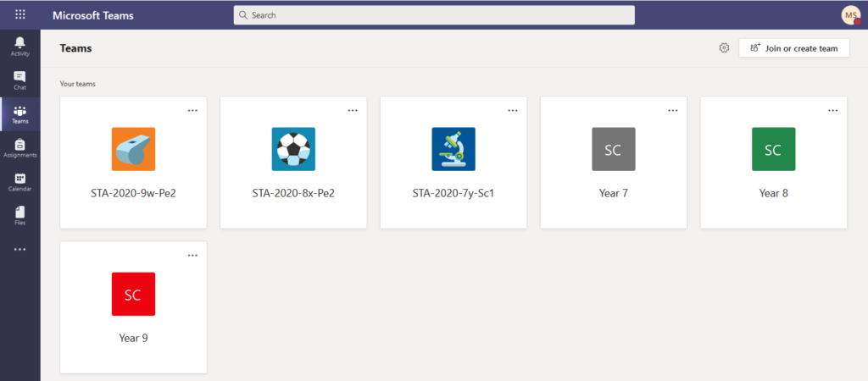This screenshot has width=868, height=381.
Task: Open the Calendar sidebar icon
Action: point(20,182)
